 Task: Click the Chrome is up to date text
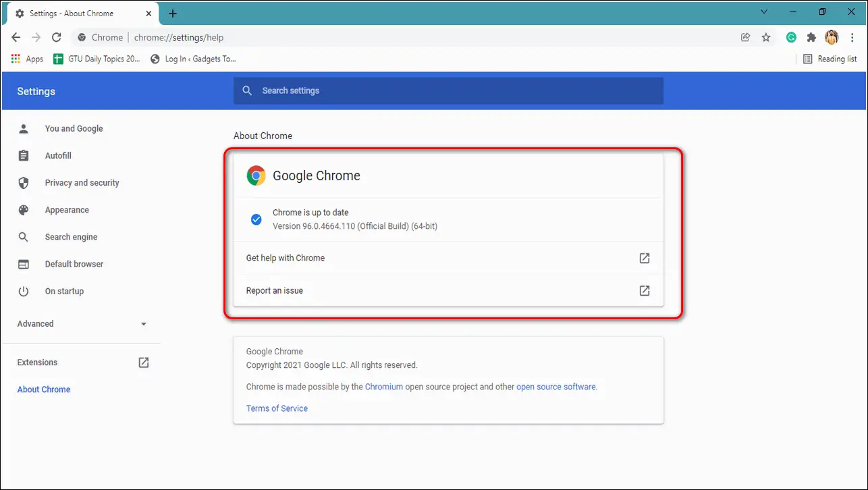[x=310, y=213]
